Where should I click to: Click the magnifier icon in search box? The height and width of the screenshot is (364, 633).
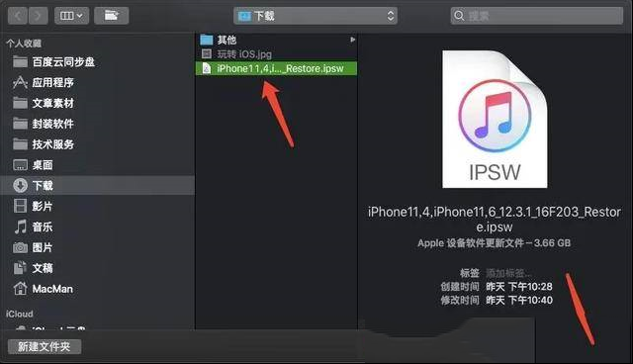459,16
